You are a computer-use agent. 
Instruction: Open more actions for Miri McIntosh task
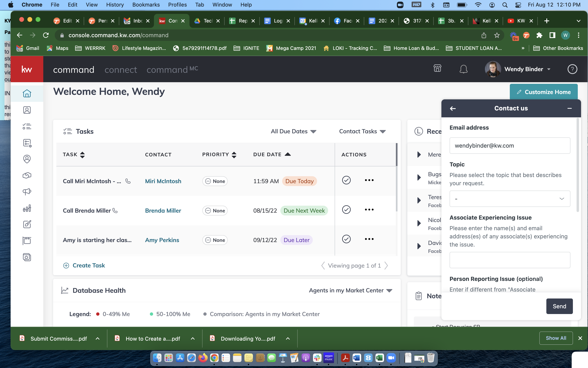(x=369, y=180)
